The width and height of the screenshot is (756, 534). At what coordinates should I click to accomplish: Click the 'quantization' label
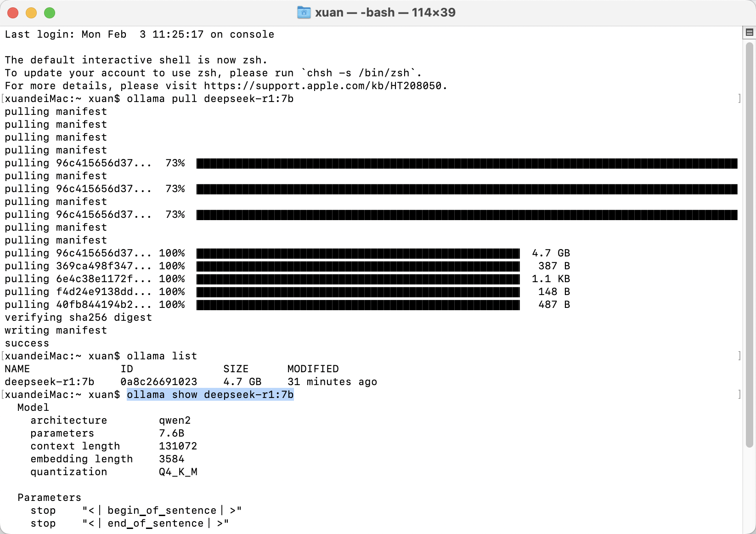pos(69,472)
